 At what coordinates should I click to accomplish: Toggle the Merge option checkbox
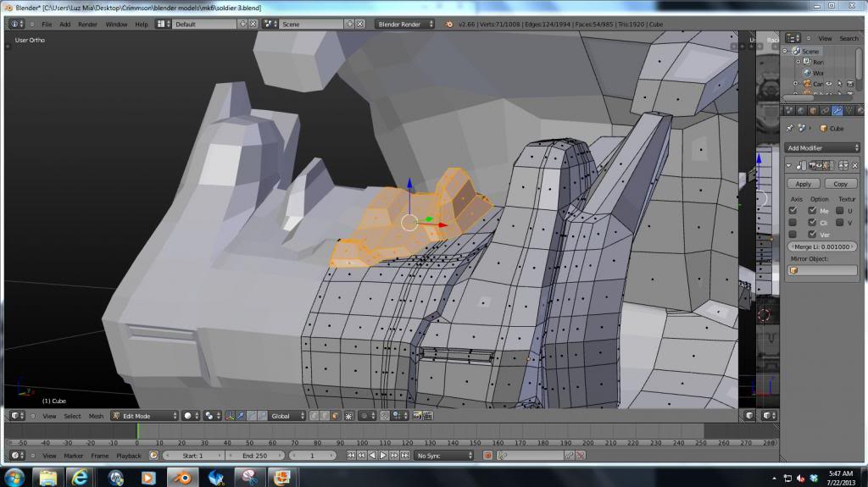click(x=812, y=210)
